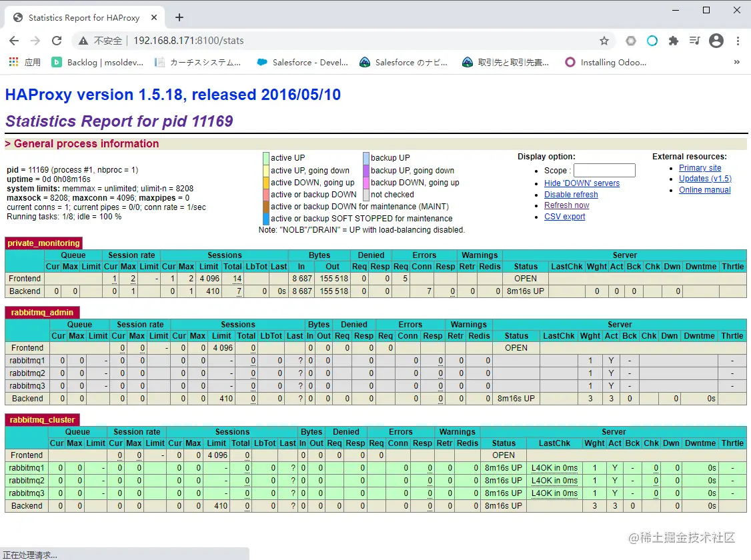Click the CSV export link

click(x=564, y=217)
